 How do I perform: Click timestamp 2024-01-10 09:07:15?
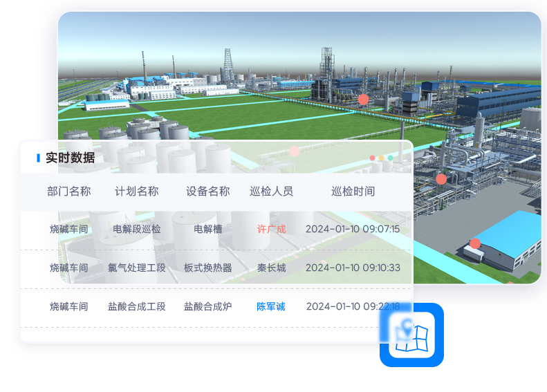(x=353, y=229)
